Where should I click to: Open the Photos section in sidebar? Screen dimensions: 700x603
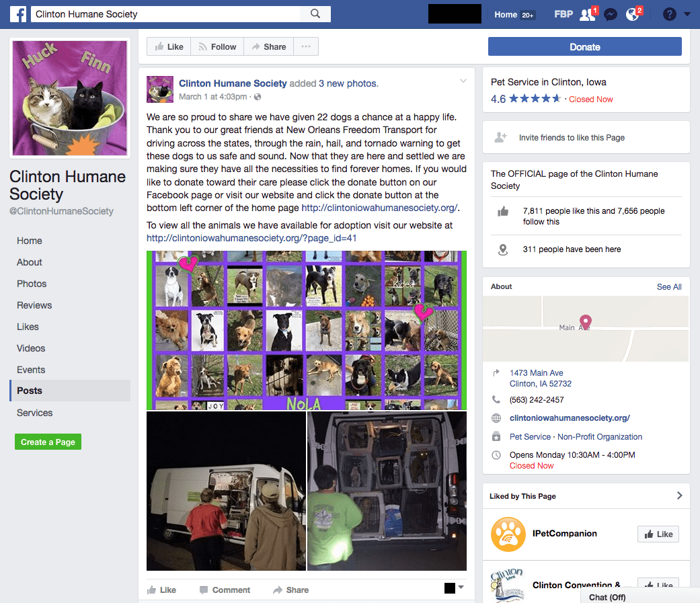(x=32, y=284)
